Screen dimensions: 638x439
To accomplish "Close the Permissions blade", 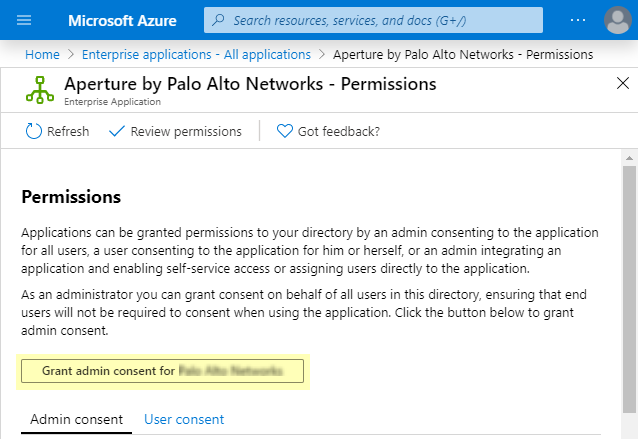I will 622,84.
